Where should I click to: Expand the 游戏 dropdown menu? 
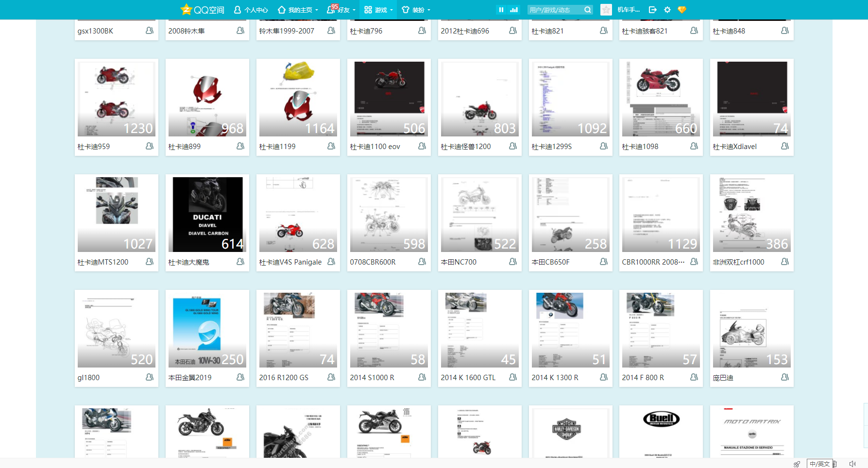(x=378, y=10)
